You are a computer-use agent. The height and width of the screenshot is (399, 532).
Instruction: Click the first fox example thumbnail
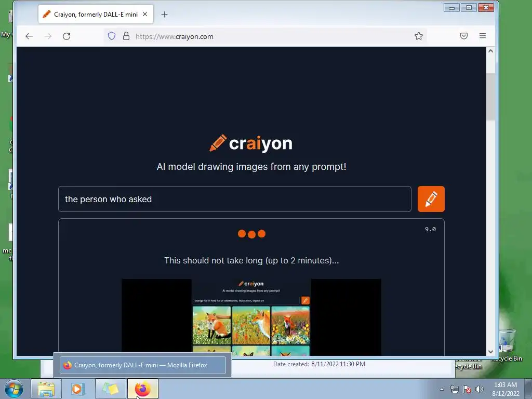click(212, 325)
